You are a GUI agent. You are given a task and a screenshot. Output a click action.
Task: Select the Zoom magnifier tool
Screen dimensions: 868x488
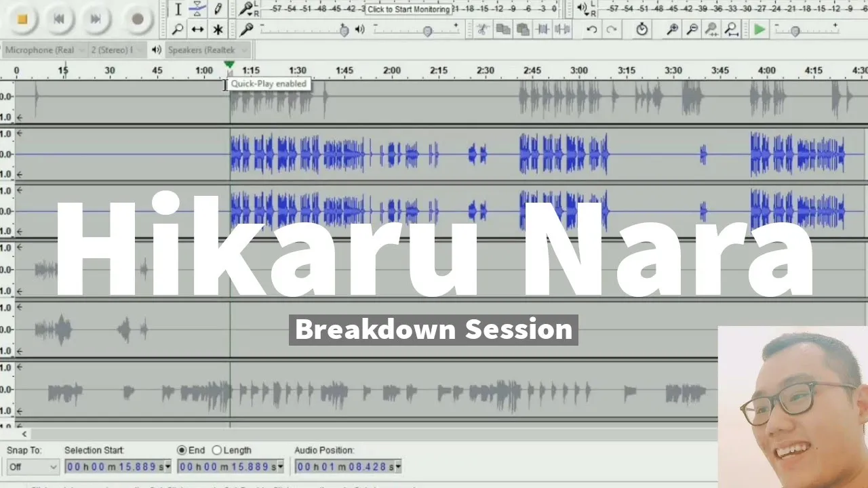(x=178, y=29)
